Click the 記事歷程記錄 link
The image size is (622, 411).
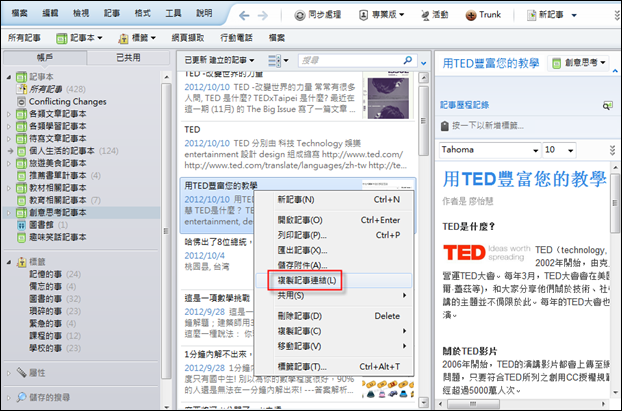point(465,105)
